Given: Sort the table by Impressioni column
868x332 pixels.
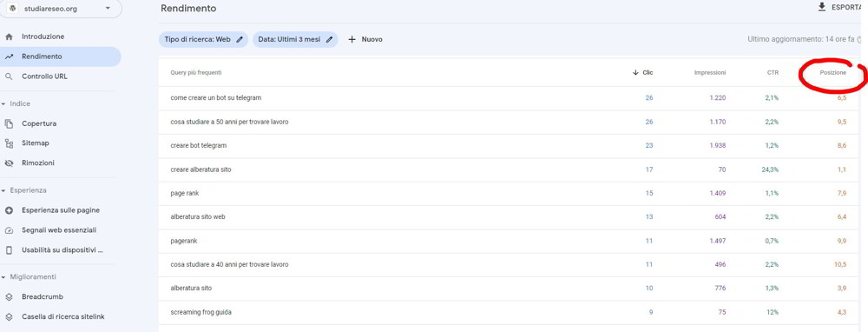Looking at the screenshot, I should click(x=710, y=73).
